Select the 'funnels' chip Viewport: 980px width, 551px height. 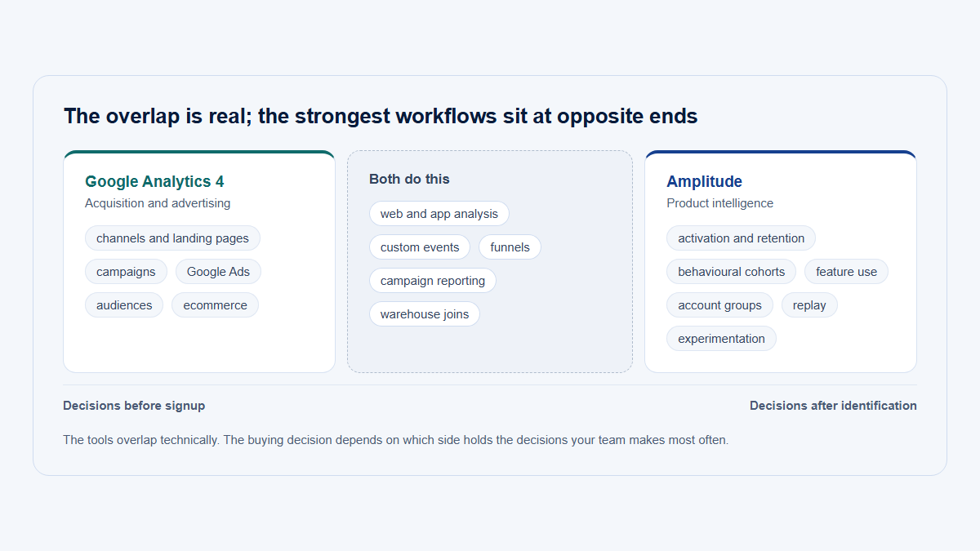[x=510, y=247]
